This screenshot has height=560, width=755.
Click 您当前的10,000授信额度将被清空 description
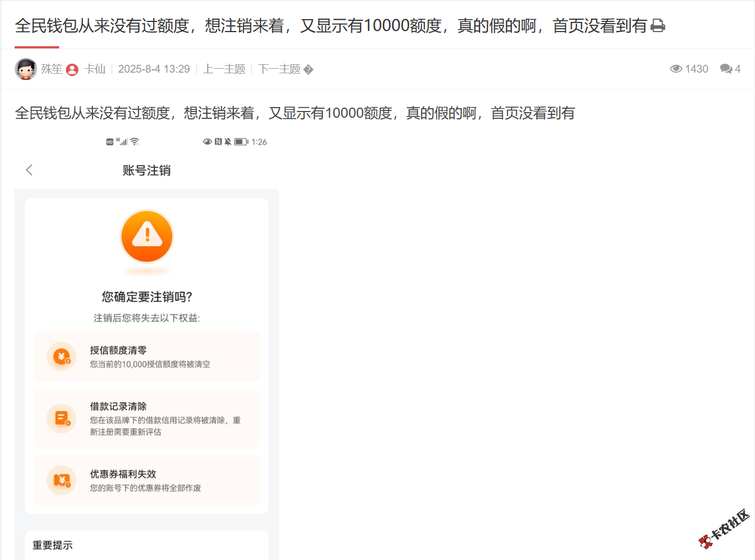tap(150, 365)
